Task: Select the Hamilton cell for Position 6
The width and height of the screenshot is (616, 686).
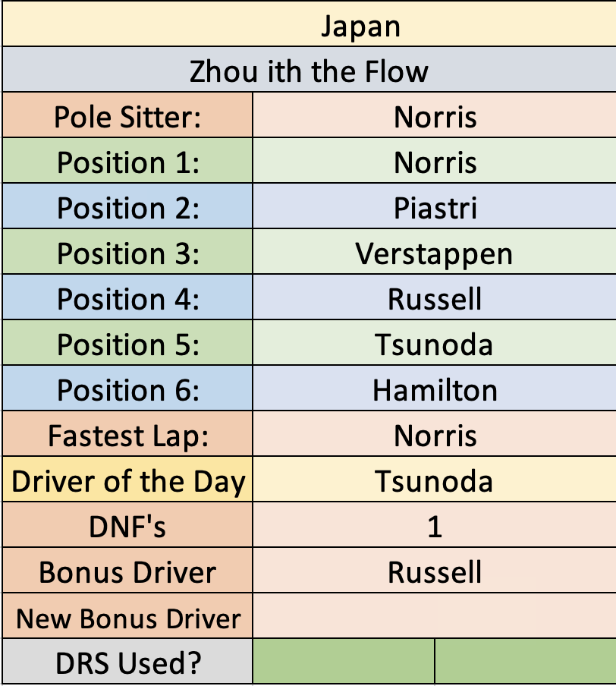Action: click(x=435, y=388)
